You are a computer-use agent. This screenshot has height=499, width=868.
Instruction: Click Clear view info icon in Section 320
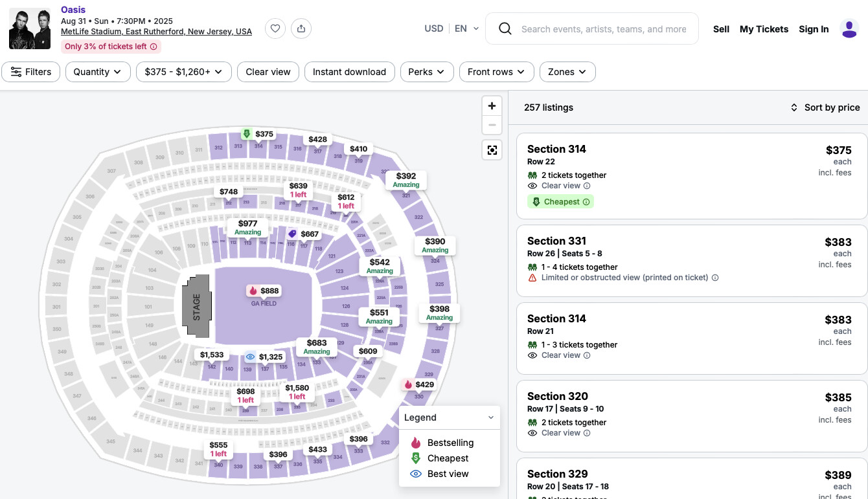coord(587,433)
